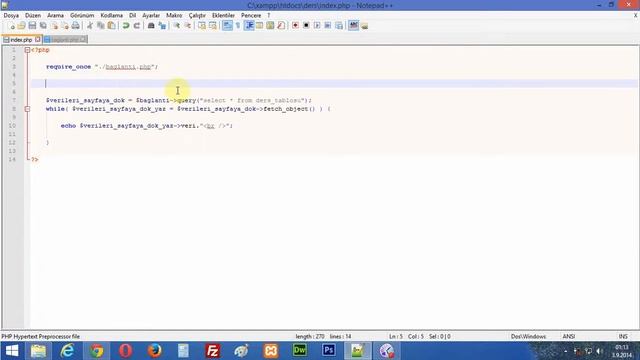Open Google Chrome from the taskbar
The image size is (640, 360).
tap(97, 351)
